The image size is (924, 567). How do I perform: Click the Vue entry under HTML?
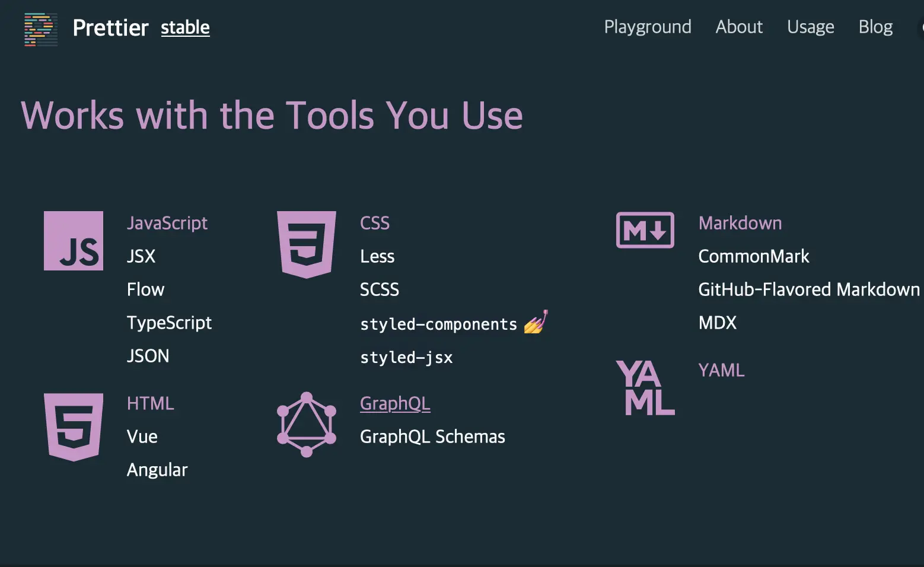pos(142,437)
